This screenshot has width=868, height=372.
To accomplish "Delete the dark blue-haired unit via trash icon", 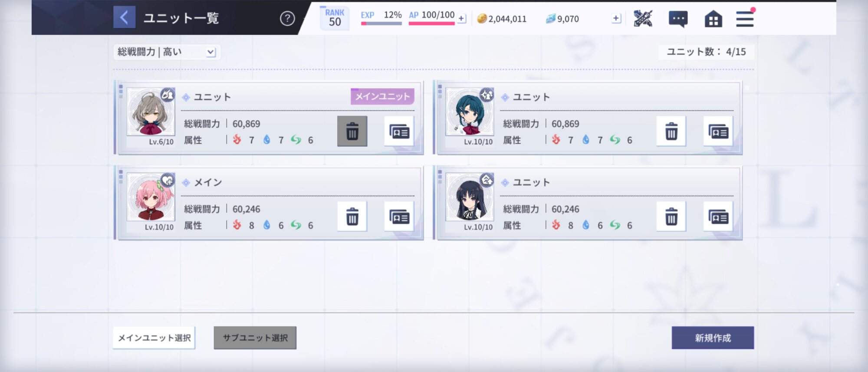I will pyautogui.click(x=671, y=131).
